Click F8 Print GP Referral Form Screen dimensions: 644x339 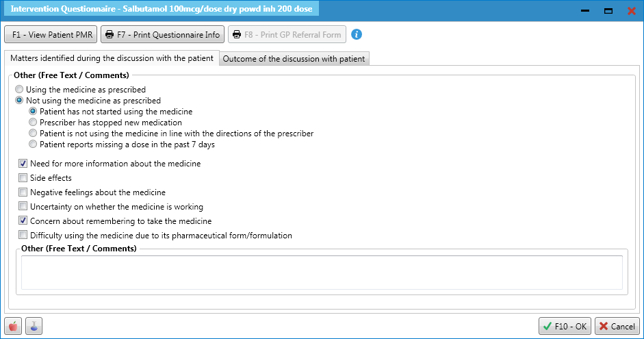point(287,34)
